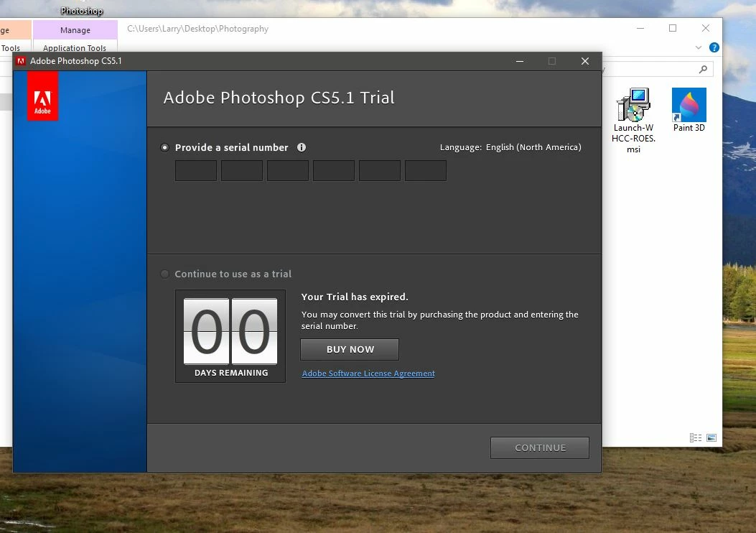Switch to the Manage tab
Viewport: 756px width, 533px height.
[x=75, y=29]
